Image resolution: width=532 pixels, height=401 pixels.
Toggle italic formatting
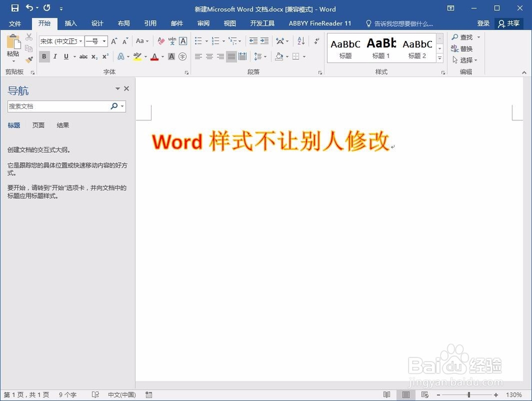(55, 56)
